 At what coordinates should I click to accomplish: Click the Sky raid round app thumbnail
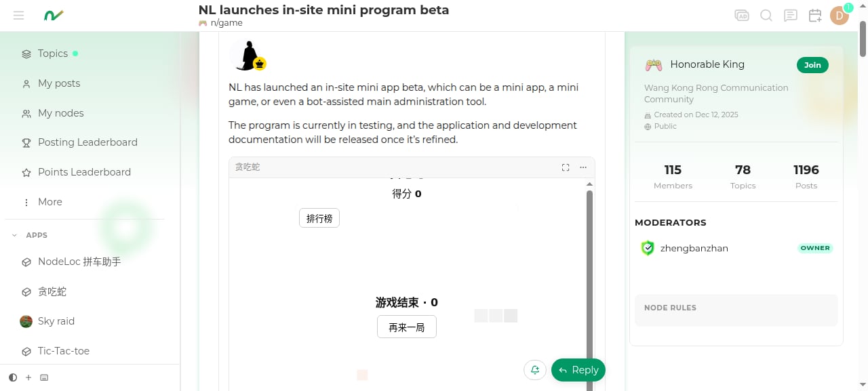tap(26, 321)
